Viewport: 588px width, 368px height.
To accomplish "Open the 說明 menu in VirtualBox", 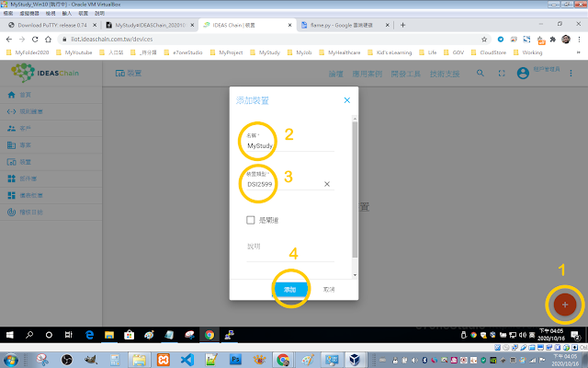I will click(99, 13).
